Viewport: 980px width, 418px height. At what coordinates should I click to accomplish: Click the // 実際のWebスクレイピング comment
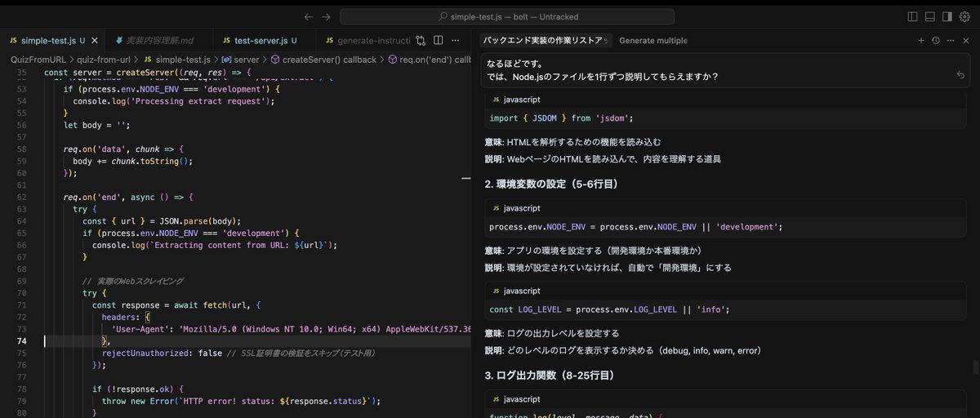pyautogui.click(x=132, y=281)
